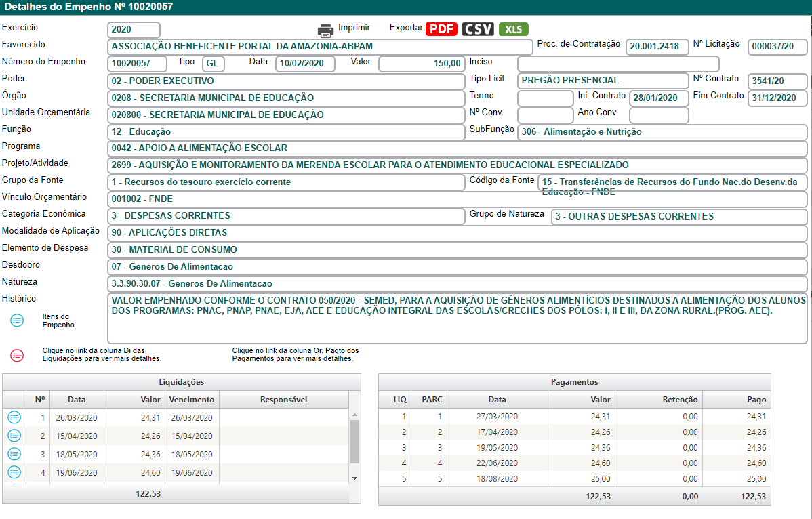812x519 pixels.
Task: Click the Imprimir link
Action: tap(354, 27)
